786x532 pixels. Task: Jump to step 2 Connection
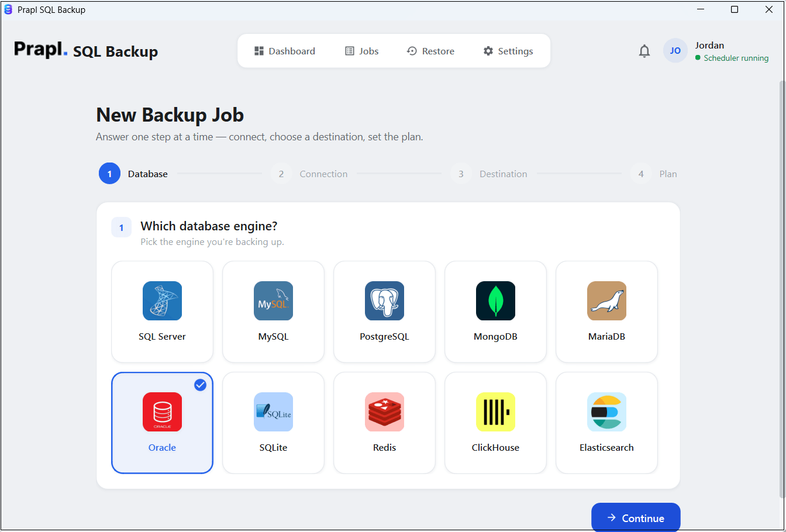pos(309,174)
